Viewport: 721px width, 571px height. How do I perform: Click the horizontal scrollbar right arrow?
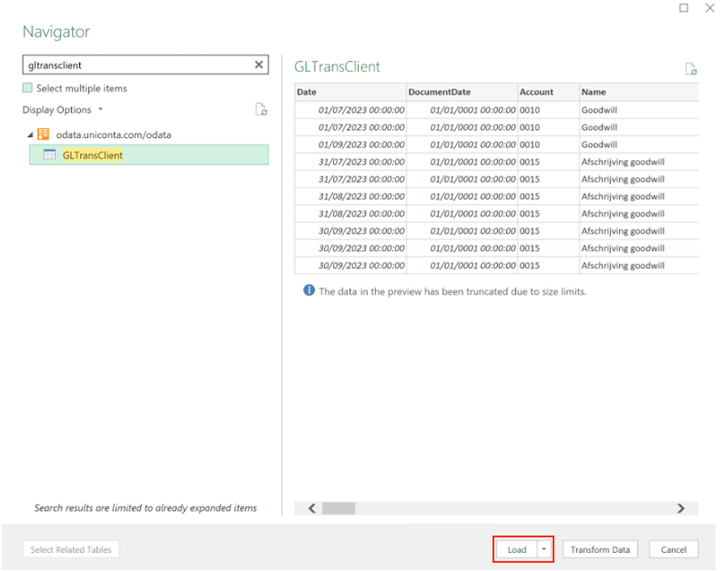681,508
